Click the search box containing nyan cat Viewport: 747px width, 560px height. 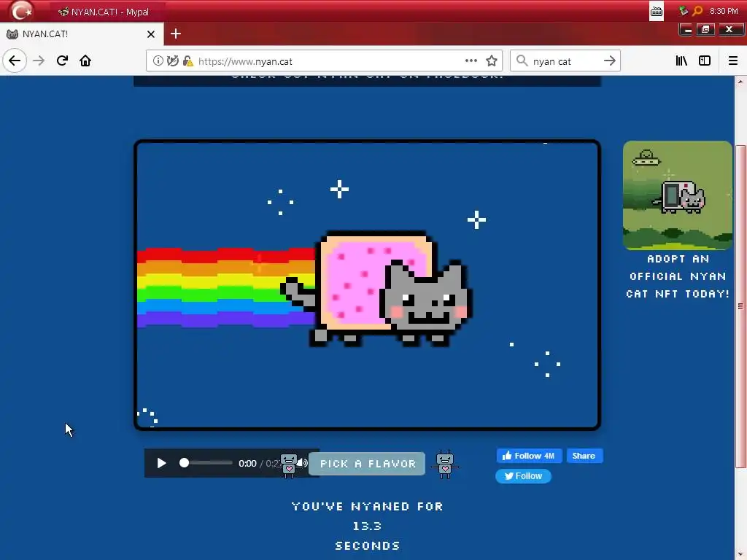(565, 61)
